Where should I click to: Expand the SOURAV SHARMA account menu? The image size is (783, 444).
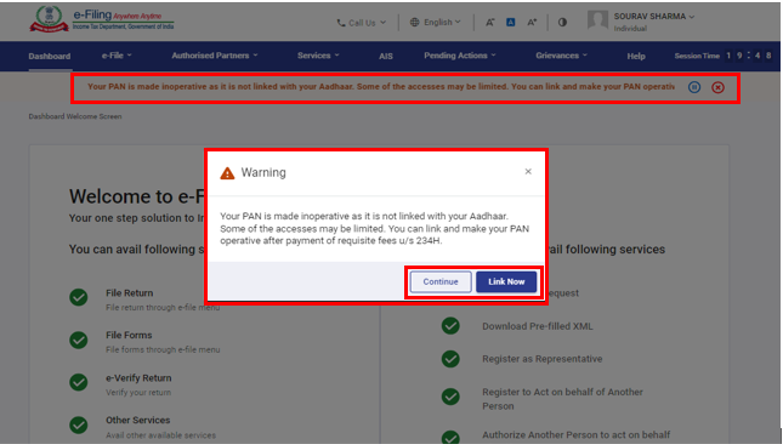point(655,16)
